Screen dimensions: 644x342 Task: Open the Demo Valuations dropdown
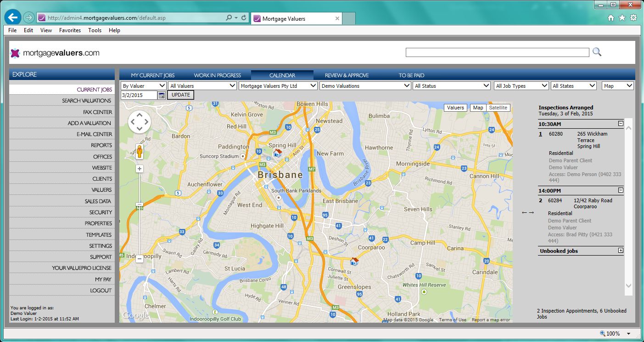point(365,85)
